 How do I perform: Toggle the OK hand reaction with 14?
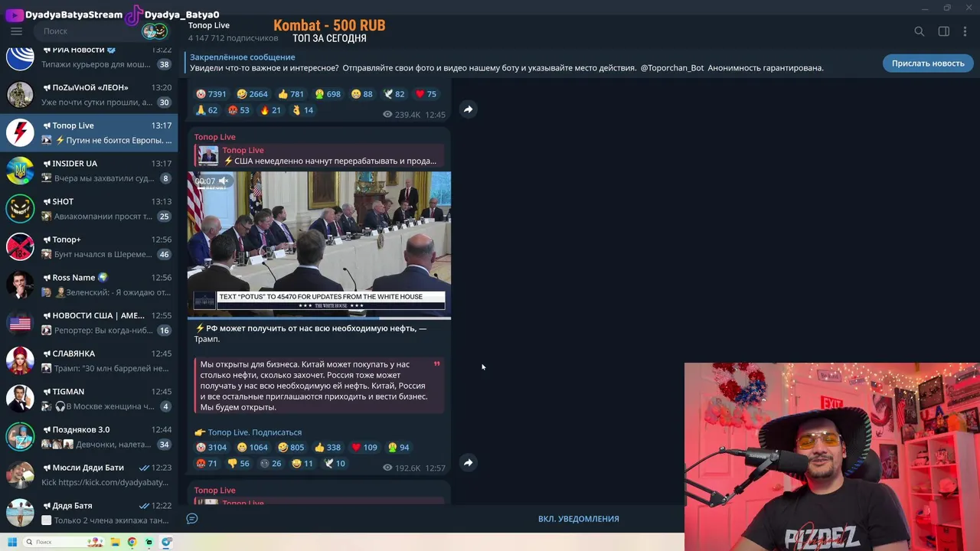(x=302, y=110)
